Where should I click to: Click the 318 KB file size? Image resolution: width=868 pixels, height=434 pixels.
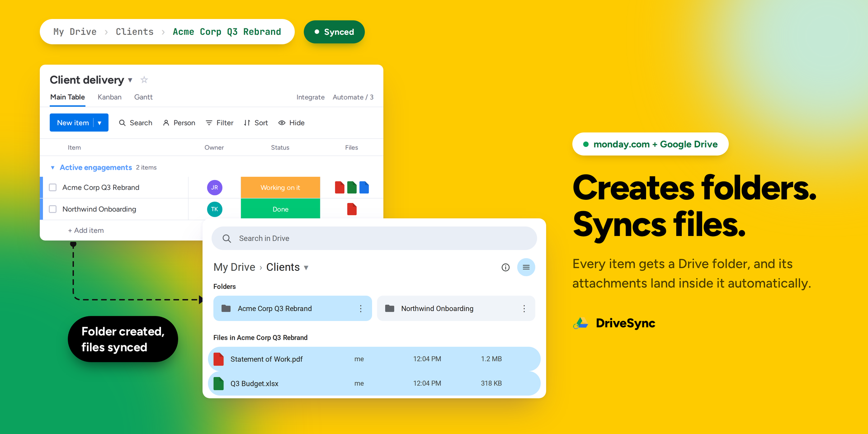(491, 383)
